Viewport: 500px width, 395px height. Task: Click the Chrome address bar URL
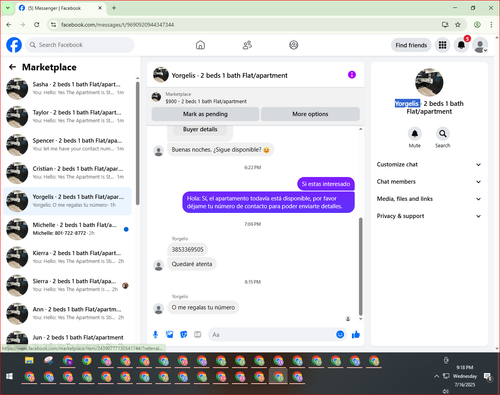coord(117,25)
